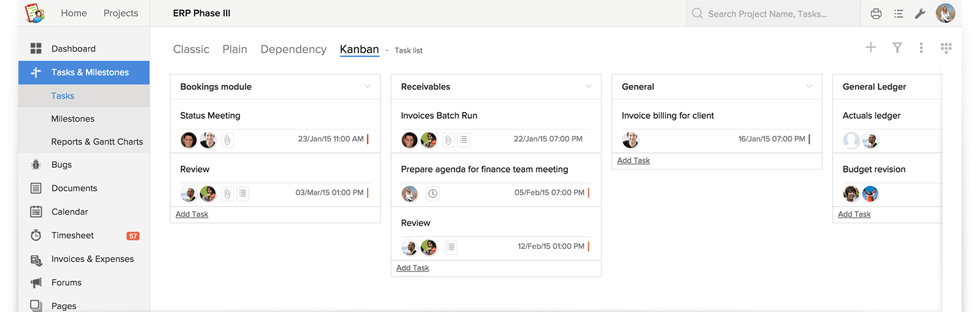Screen dimensions: 980x312
Task: Click the vertical three-dot more options icon
Action: 921,48
